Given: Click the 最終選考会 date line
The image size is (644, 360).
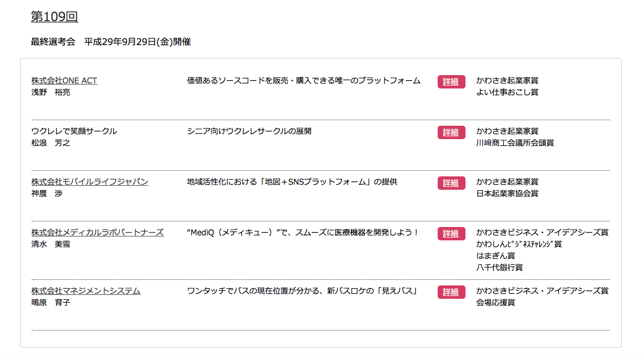Looking at the screenshot, I should tap(111, 42).
